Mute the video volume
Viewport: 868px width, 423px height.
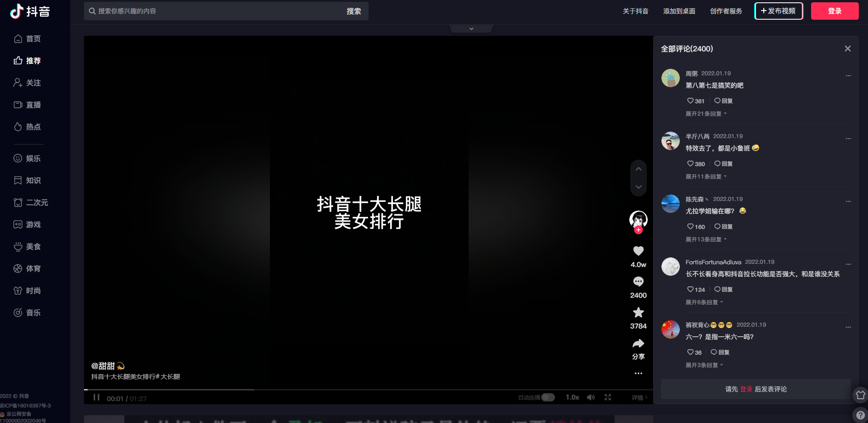point(591,397)
